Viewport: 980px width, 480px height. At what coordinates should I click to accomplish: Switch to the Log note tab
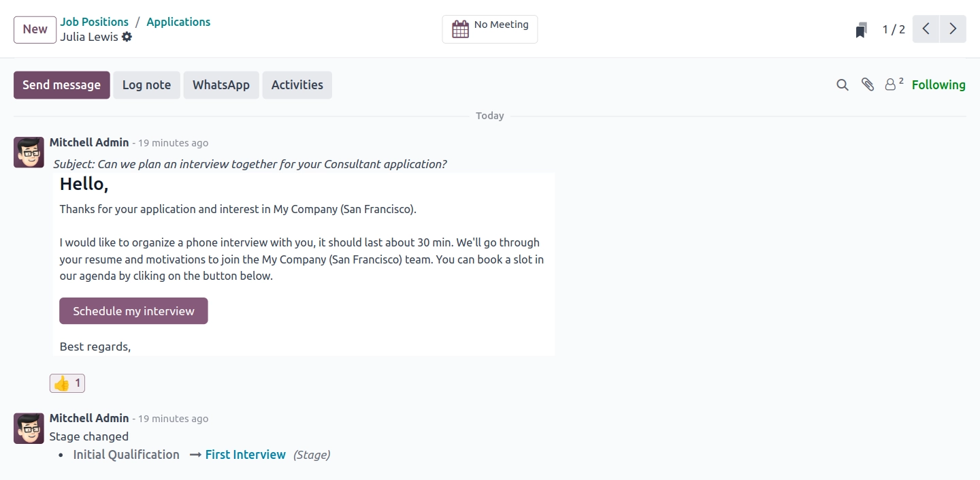[146, 85]
